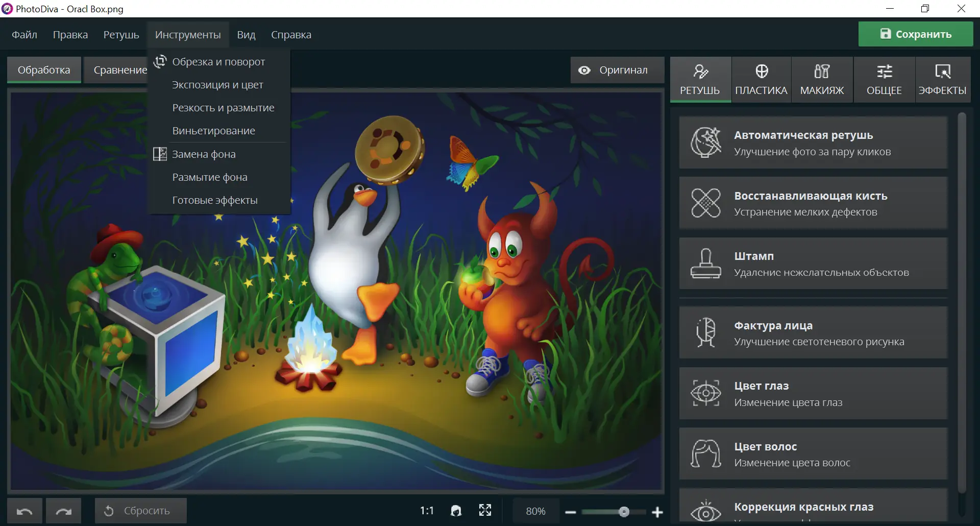The width and height of the screenshot is (980, 526).
Task: Click the image on the editing canvas
Action: tap(337, 291)
